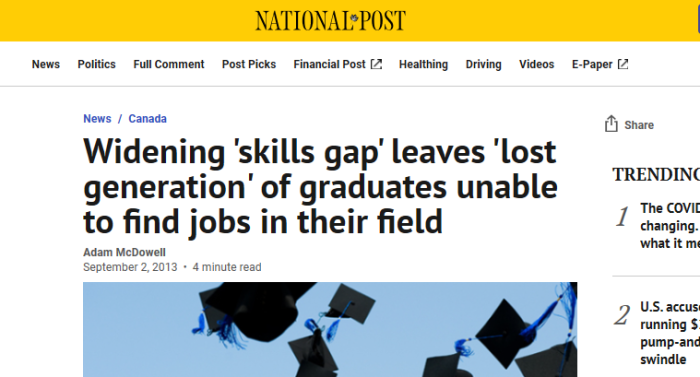Viewport: 700px width, 377px height.
Task: Open the Driving section
Action: click(x=483, y=64)
